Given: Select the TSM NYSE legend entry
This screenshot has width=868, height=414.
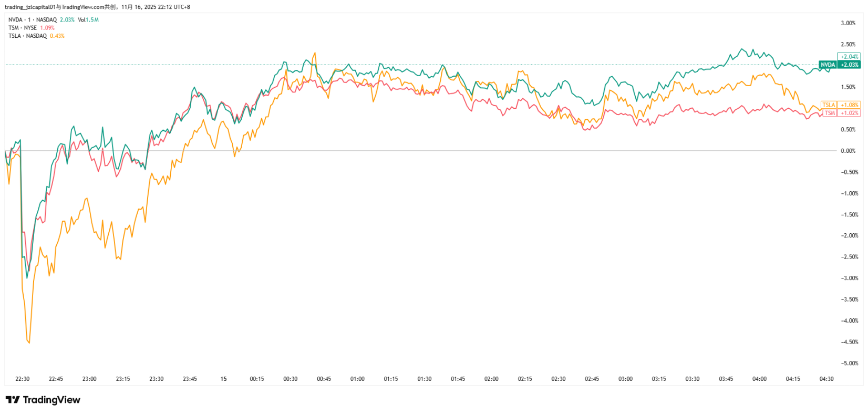Looking at the screenshot, I should [x=23, y=28].
